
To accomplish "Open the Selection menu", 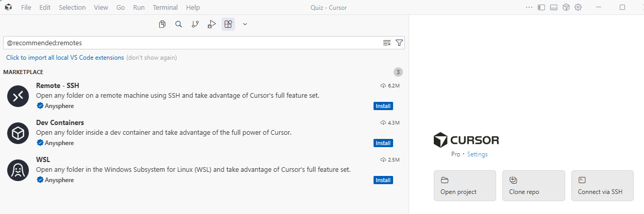I will (72, 8).
